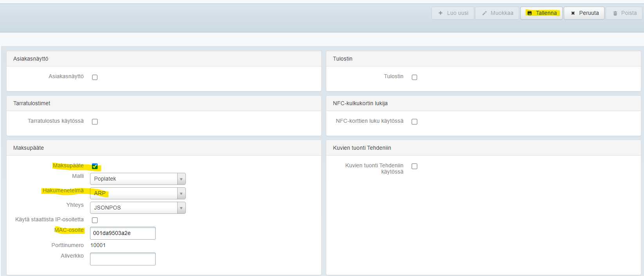
Task: Click the Maksupääte section header
Action: (29, 148)
